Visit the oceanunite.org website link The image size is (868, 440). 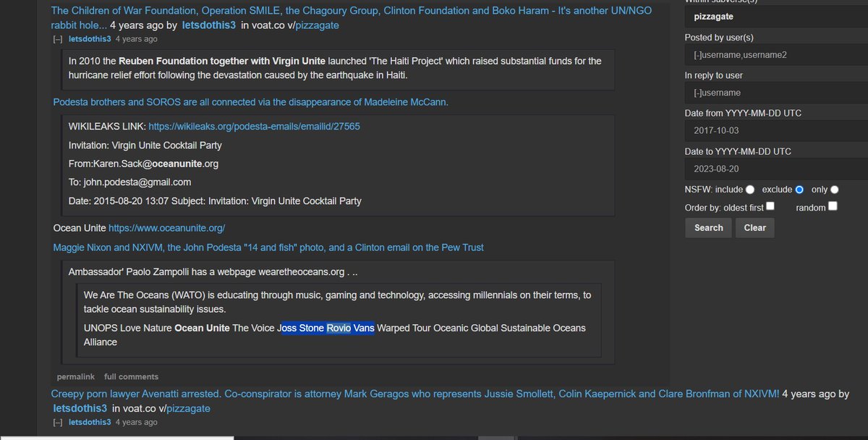167,228
